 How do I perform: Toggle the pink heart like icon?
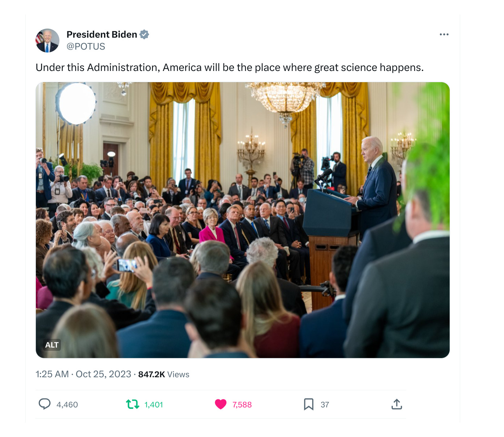click(221, 404)
